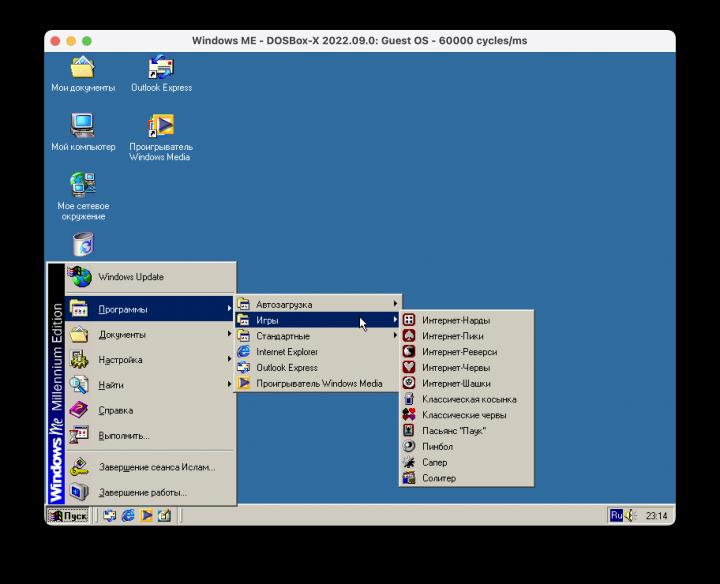Select Справка in the Start menu
The width and height of the screenshot is (720, 584).
142,410
